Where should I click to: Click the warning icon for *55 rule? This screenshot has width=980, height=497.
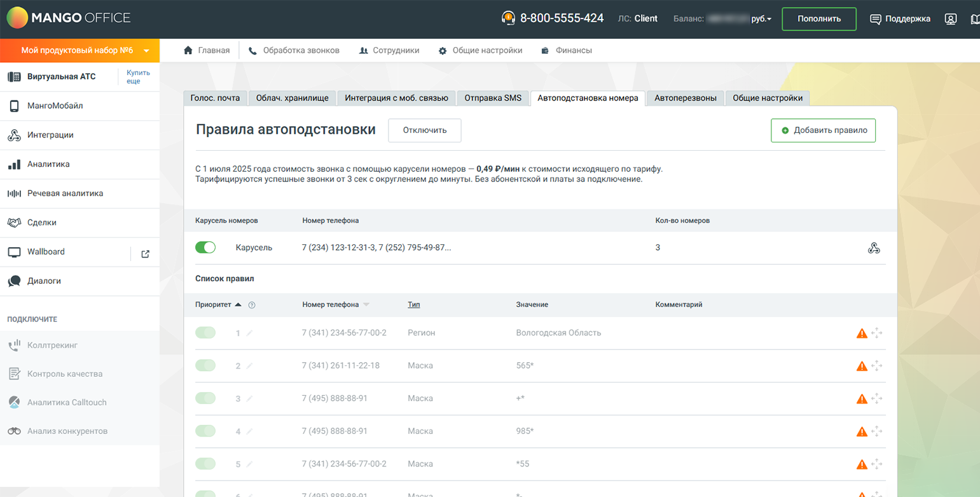[x=862, y=465]
